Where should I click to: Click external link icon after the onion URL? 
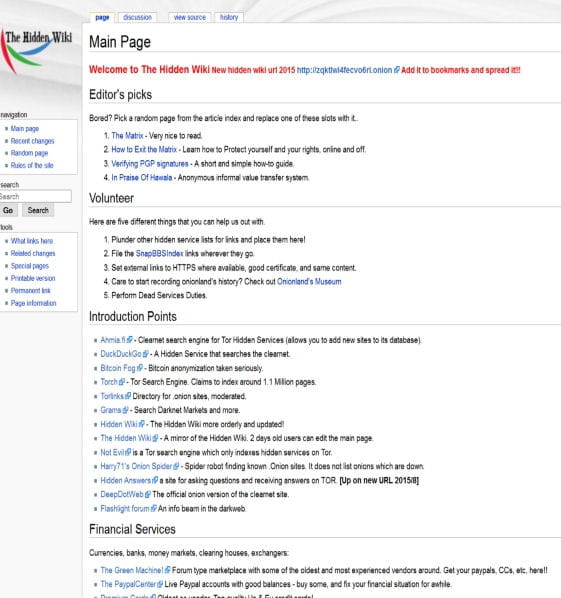point(397,70)
